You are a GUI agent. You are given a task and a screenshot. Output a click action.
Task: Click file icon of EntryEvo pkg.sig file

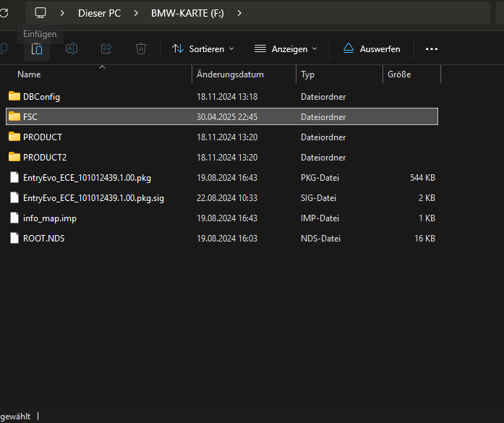coord(14,197)
